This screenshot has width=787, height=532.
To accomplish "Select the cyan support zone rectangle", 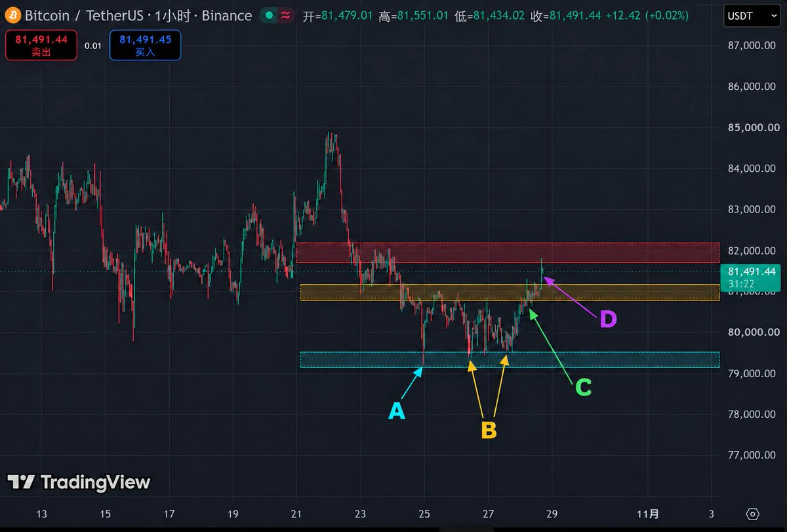I will click(x=510, y=359).
